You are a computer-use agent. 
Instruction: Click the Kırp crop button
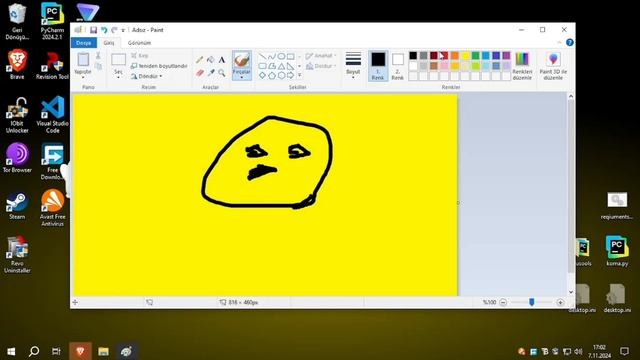(140, 56)
